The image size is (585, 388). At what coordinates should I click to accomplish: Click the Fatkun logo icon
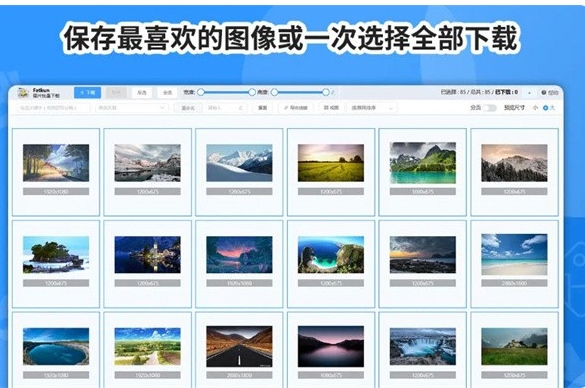23,93
